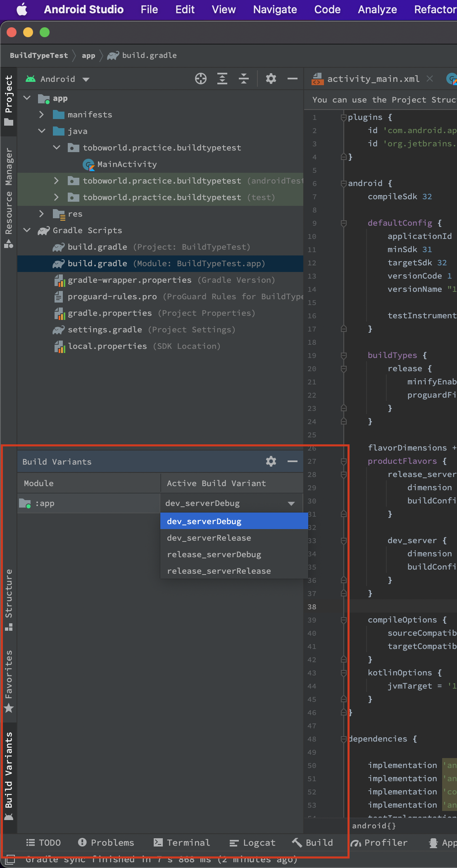The height and width of the screenshot is (868, 457).
Task: Open the View menu
Action: pyautogui.click(x=224, y=10)
